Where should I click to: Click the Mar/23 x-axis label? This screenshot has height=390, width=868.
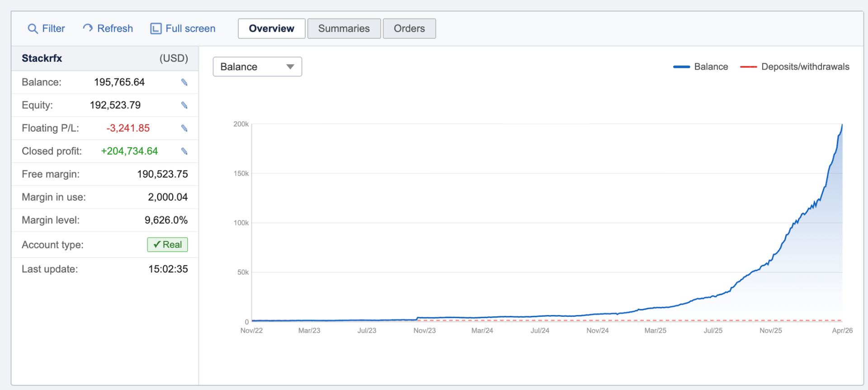pos(309,331)
